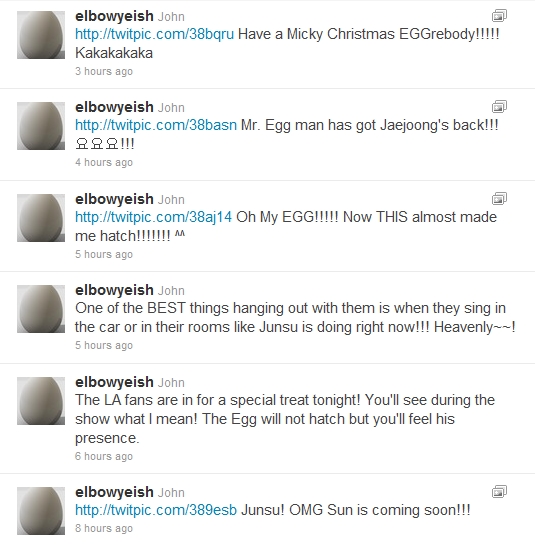Click egg avatar of LA fans tweet
The image size is (535, 546).
(41, 401)
